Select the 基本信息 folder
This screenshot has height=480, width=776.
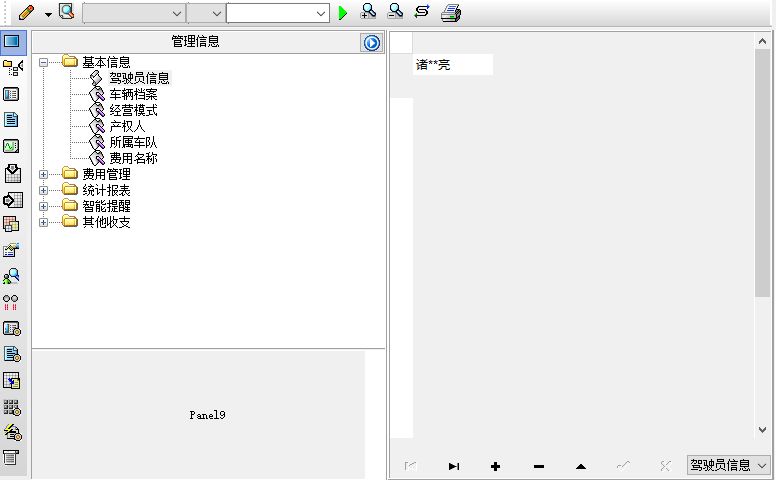click(106, 62)
